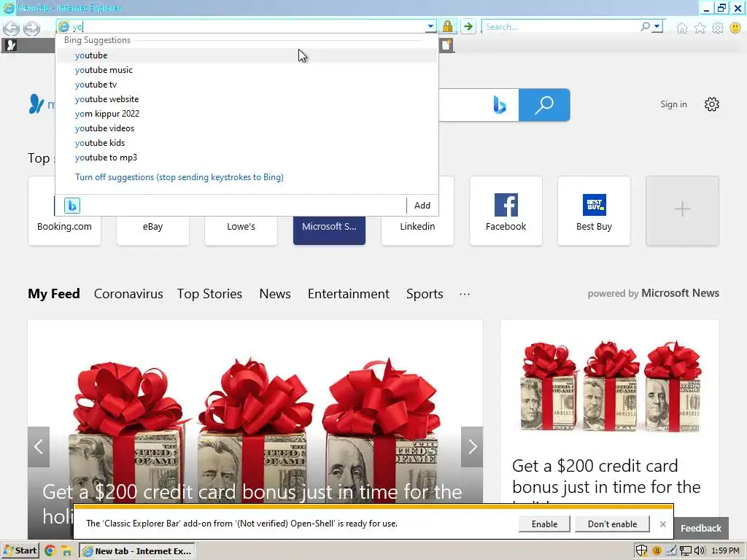The width and height of the screenshot is (747, 560).
Task: Open the Top Stories tab
Action: click(x=209, y=294)
